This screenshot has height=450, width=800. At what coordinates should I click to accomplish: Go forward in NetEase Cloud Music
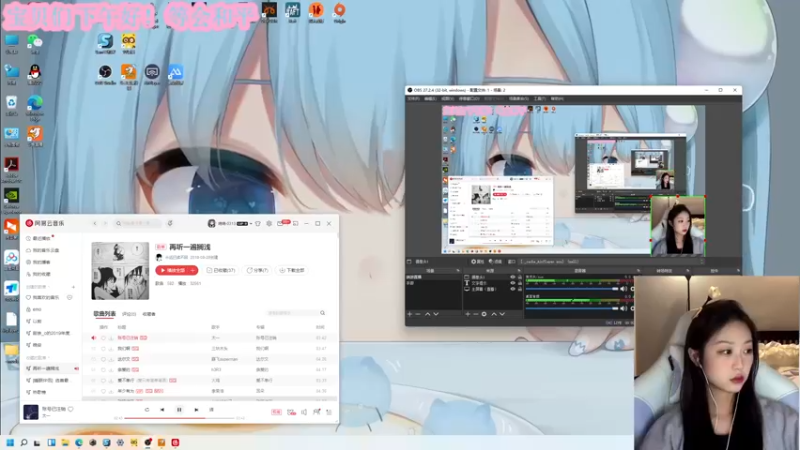(x=105, y=223)
